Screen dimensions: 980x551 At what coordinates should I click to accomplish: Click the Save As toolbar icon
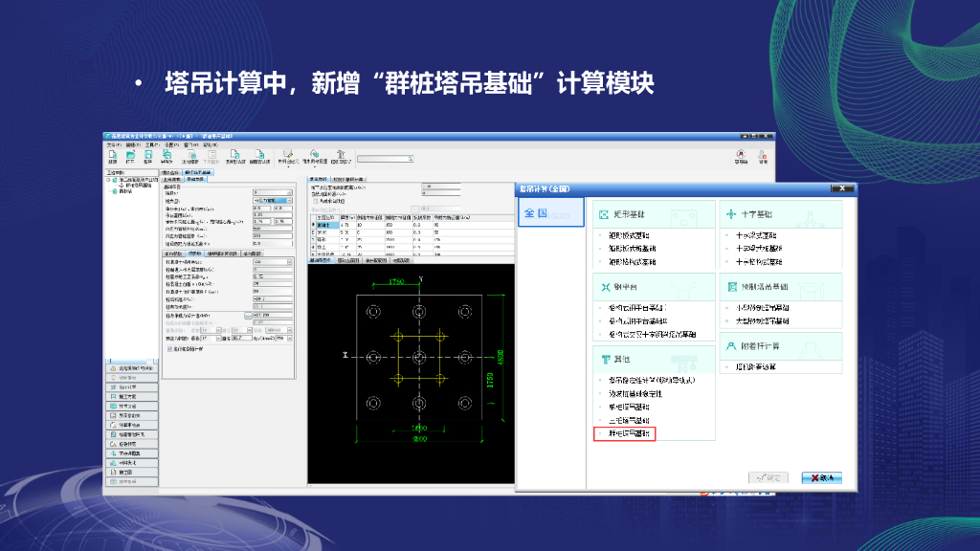click(x=167, y=154)
